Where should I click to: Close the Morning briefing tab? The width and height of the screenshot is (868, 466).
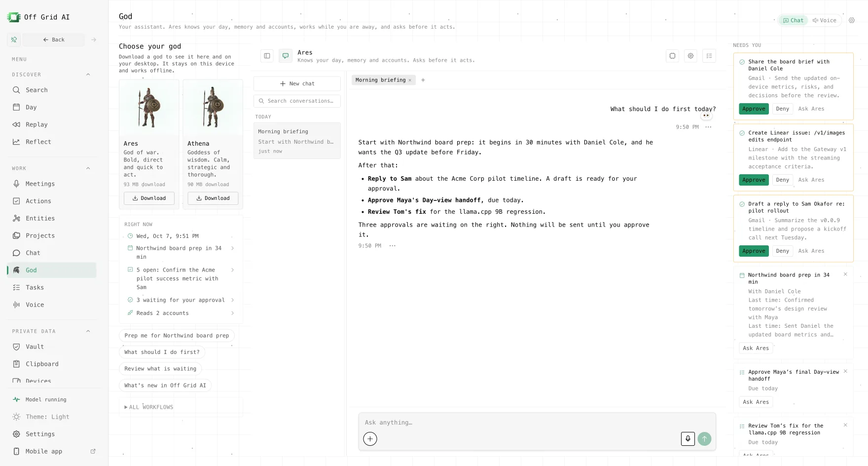(410, 80)
